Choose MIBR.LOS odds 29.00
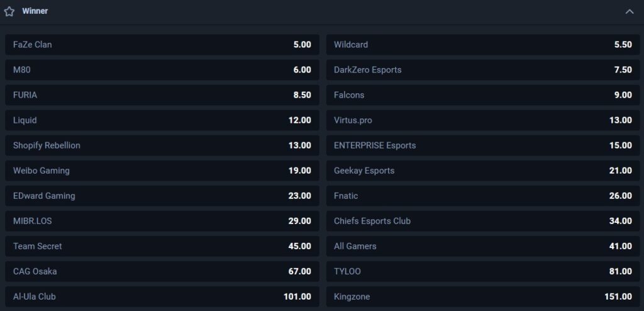 [162, 221]
